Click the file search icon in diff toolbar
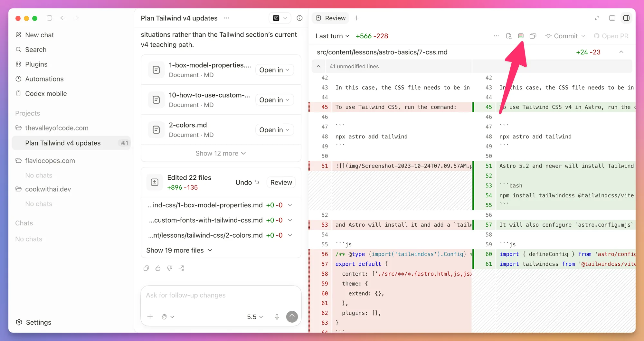644x341 pixels. pos(509,36)
